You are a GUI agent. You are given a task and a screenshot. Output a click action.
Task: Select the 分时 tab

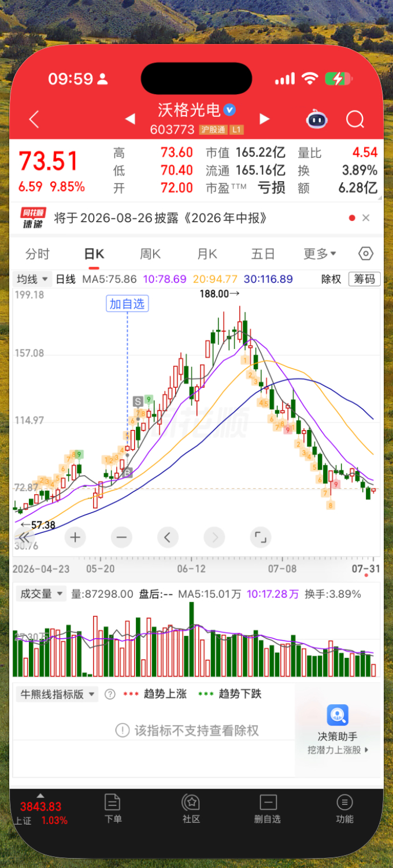tap(38, 253)
